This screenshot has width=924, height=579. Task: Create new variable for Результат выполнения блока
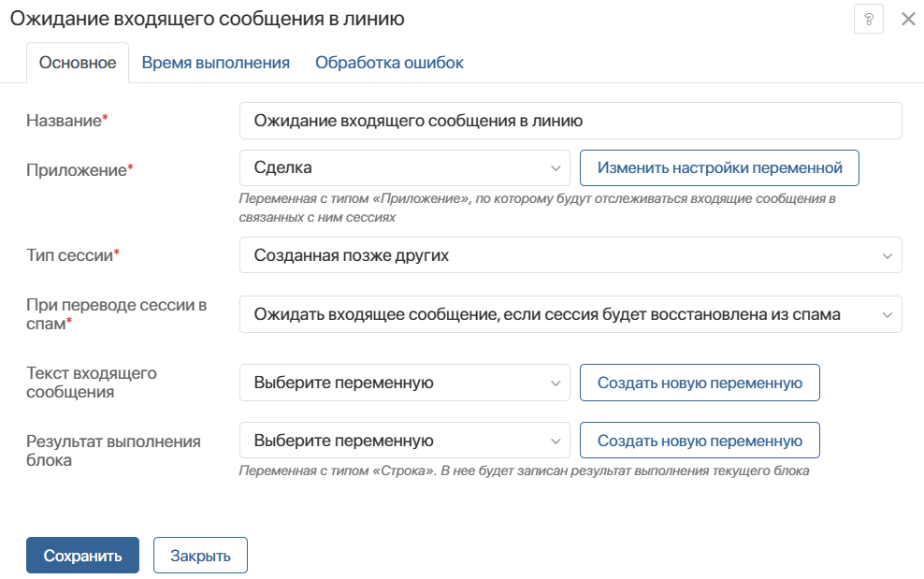click(x=700, y=441)
